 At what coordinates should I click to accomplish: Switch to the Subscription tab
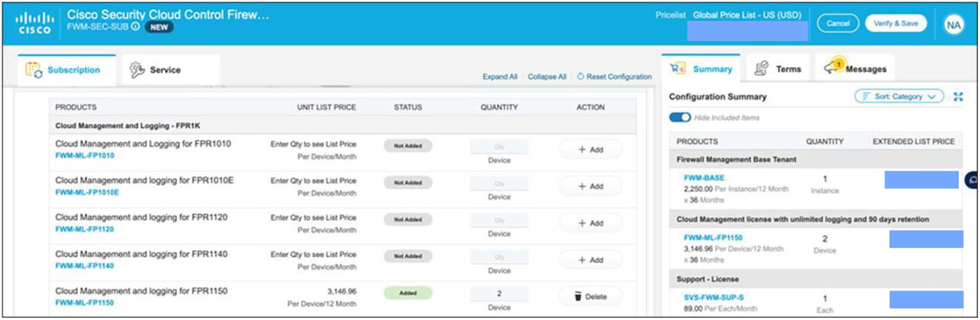click(66, 70)
